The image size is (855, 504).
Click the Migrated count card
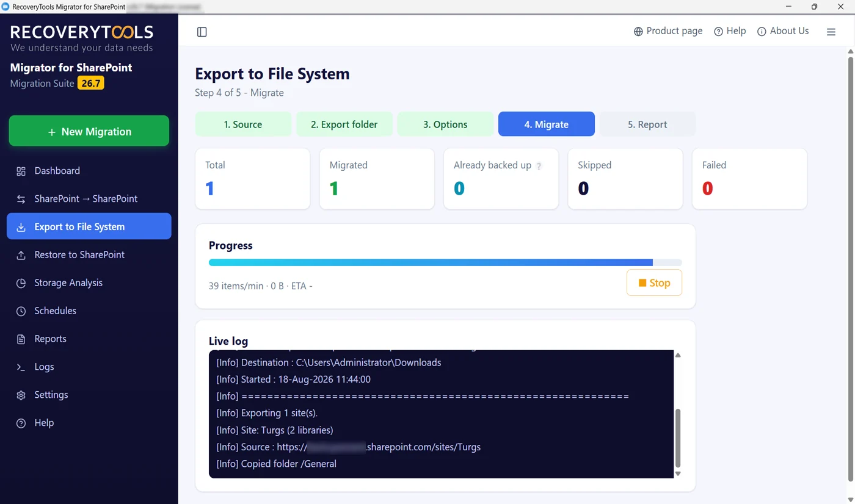pyautogui.click(x=377, y=179)
